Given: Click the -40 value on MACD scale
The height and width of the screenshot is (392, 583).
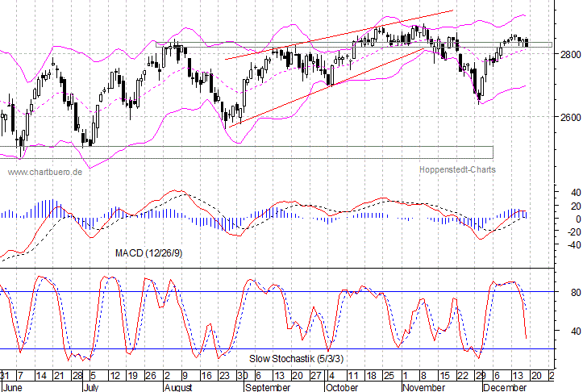Looking at the screenshot, I should [x=573, y=244].
